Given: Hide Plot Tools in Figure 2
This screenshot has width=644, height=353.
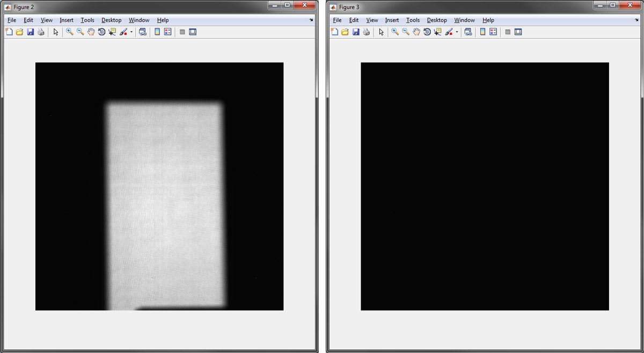Looking at the screenshot, I should (182, 32).
